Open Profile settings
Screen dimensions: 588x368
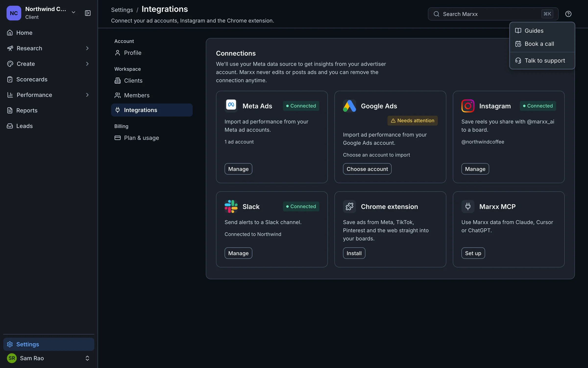pyautogui.click(x=152, y=53)
